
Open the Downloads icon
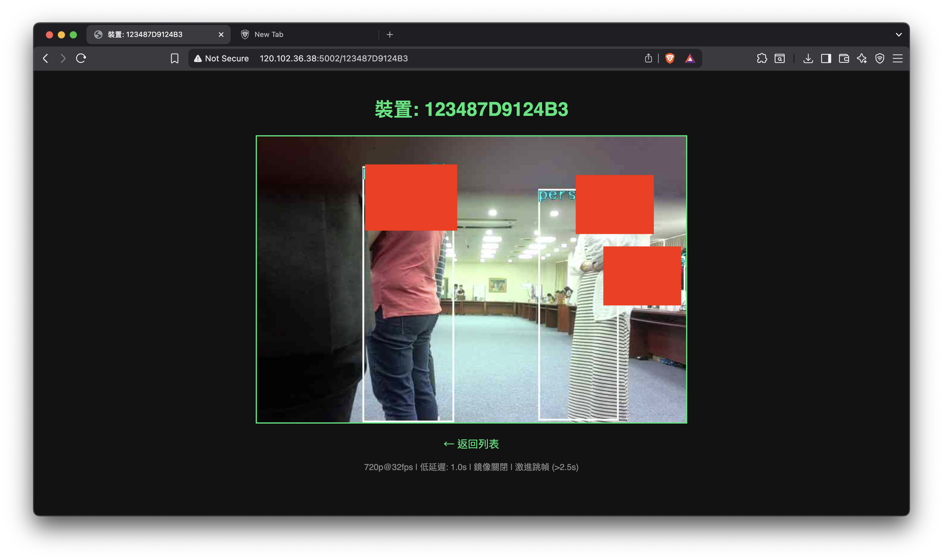808,58
